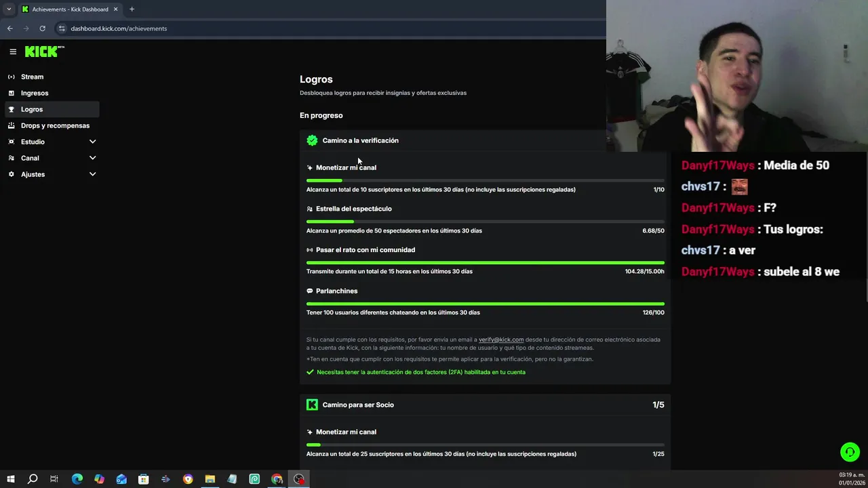Image resolution: width=868 pixels, height=488 pixels.
Task: Open the Windows Start menu
Action: pyautogui.click(x=11, y=479)
